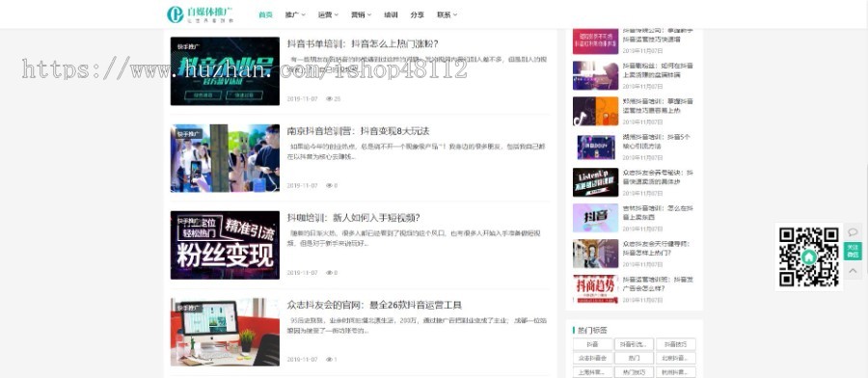Select the 杭州抖音 hot tag
The height and width of the screenshot is (378, 868).
(676, 372)
